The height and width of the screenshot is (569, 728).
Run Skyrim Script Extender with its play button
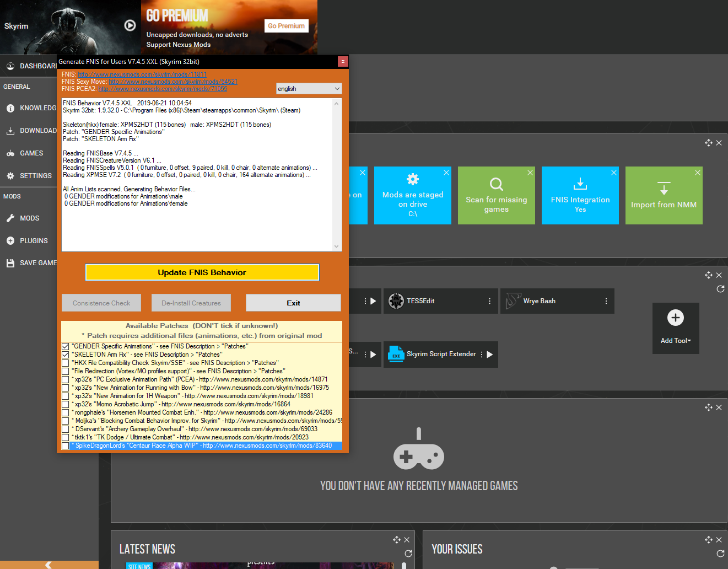pos(490,355)
